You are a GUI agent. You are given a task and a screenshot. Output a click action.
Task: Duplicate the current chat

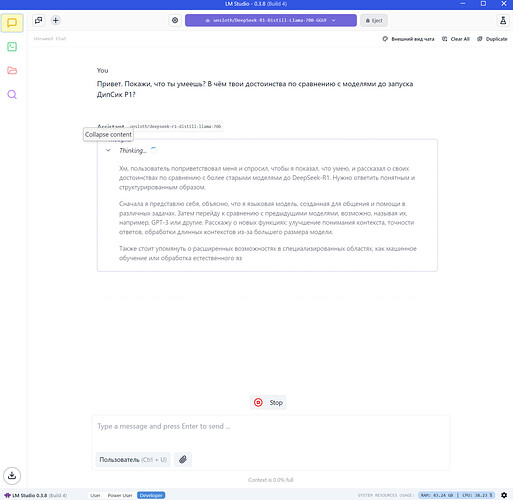pyautogui.click(x=492, y=39)
